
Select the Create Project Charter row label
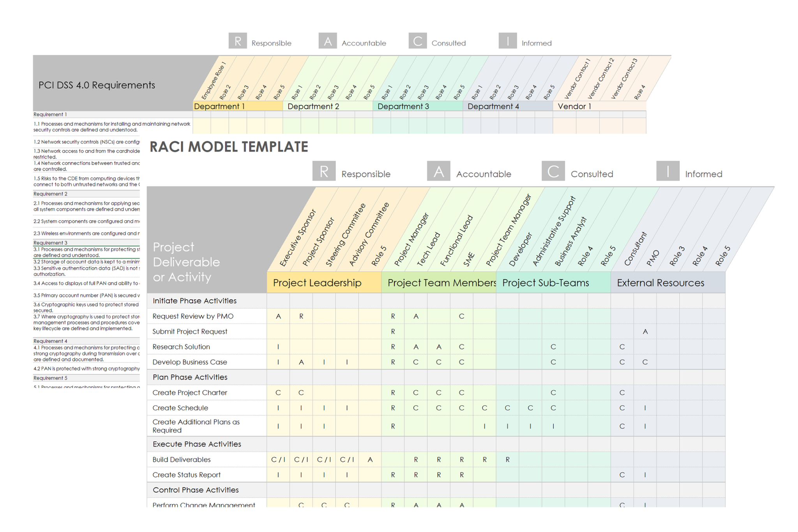tap(190, 392)
